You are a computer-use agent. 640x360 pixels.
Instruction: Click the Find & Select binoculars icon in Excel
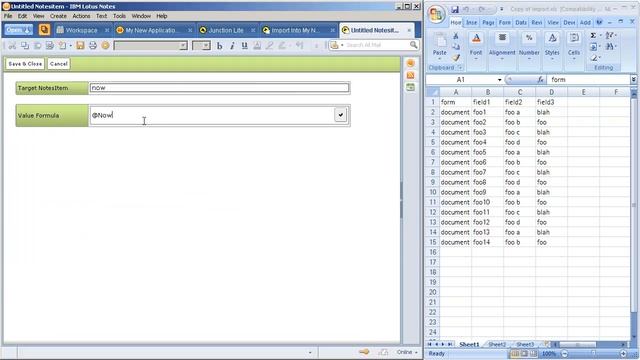[x=610, y=47]
